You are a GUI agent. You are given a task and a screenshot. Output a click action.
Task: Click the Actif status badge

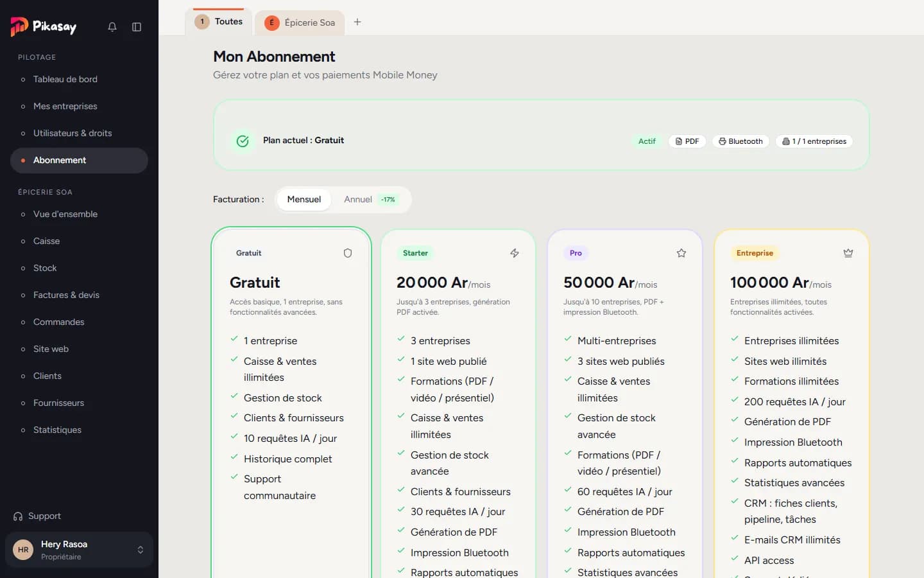(647, 141)
